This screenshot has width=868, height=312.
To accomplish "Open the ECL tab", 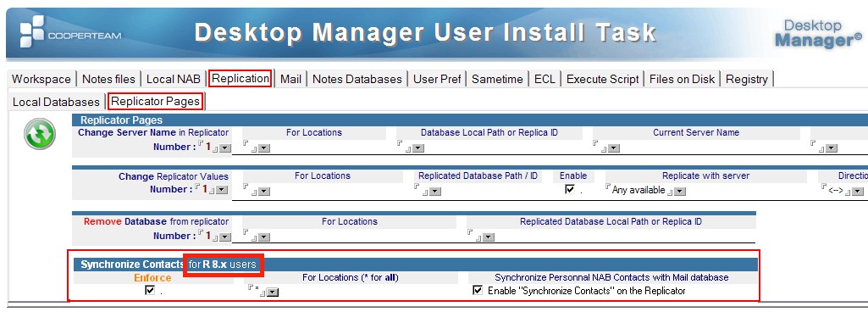I will point(545,79).
